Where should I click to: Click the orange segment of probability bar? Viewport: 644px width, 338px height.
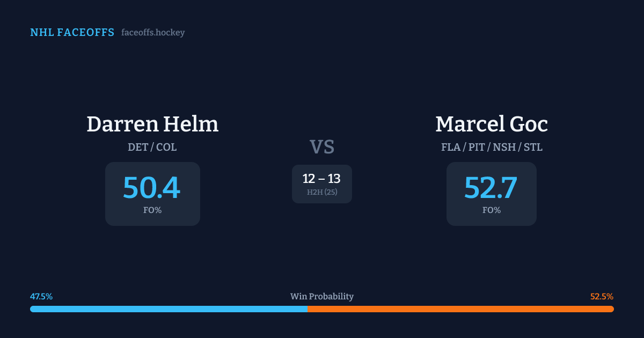[460, 309]
